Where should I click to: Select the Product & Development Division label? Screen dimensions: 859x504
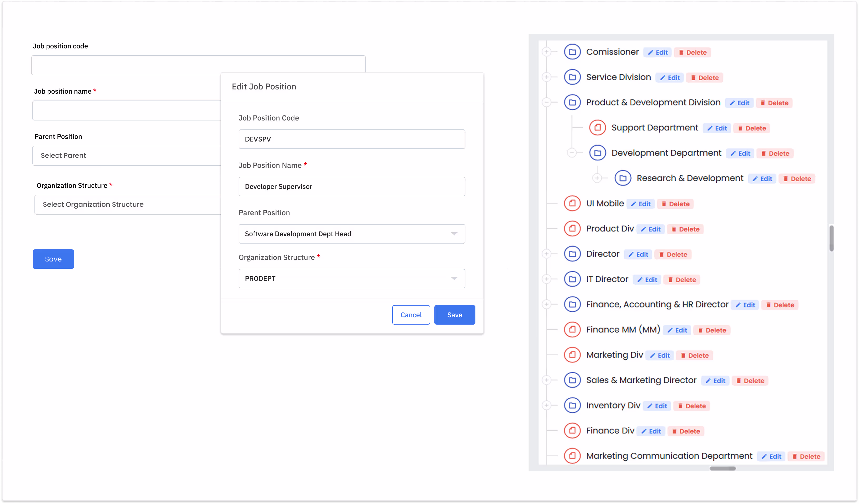653,102
